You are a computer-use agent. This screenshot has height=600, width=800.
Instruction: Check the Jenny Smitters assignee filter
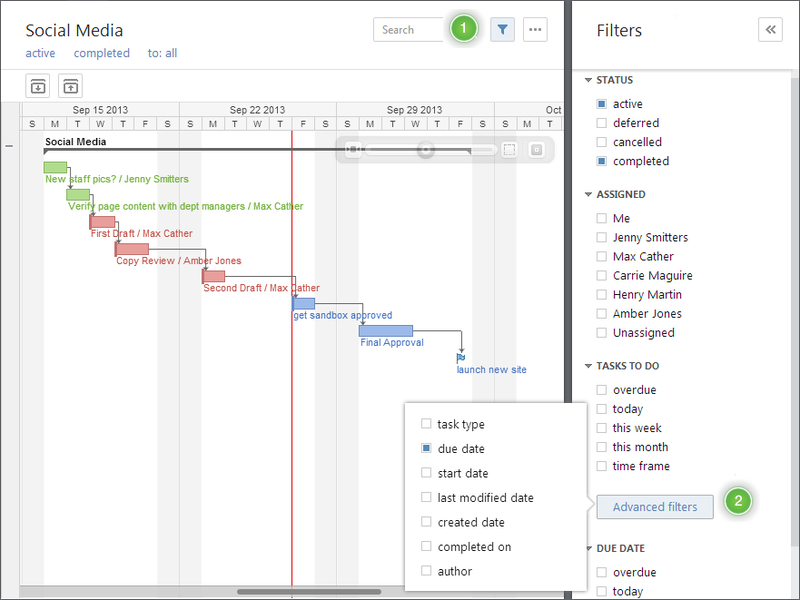pyautogui.click(x=600, y=237)
